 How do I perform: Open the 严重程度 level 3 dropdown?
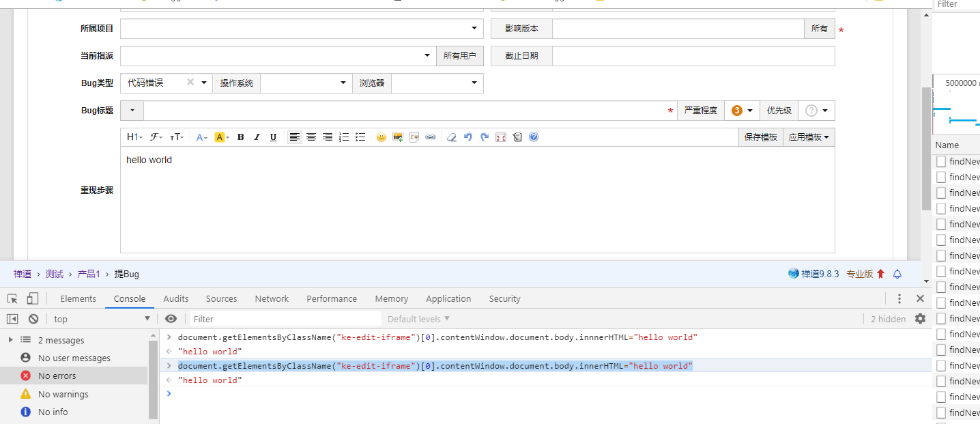coord(742,111)
